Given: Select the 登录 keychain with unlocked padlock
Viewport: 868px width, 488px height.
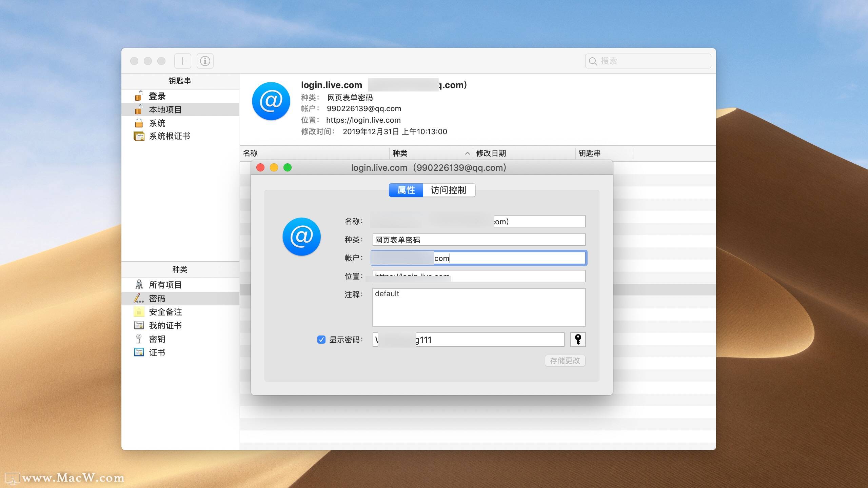Looking at the screenshot, I should pos(157,96).
